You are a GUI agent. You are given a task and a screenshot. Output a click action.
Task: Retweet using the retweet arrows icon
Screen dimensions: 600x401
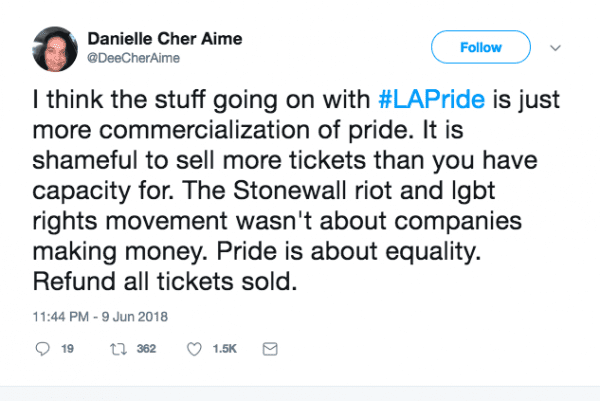tap(118, 349)
